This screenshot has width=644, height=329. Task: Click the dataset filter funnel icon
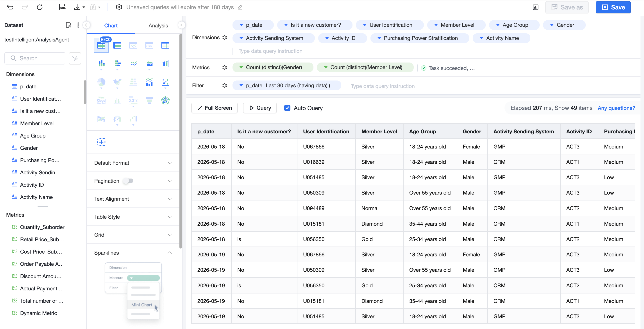coord(75,58)
